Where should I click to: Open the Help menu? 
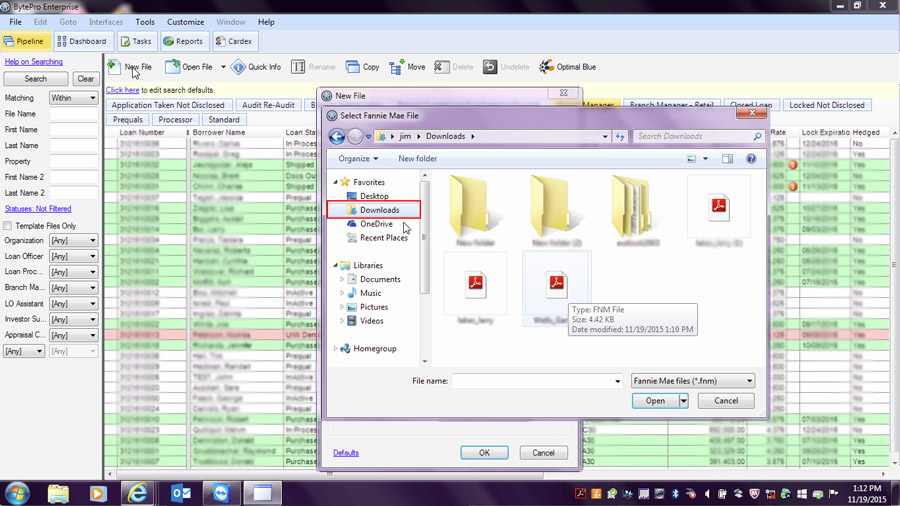pyautogui.click(x=266, y=22)
